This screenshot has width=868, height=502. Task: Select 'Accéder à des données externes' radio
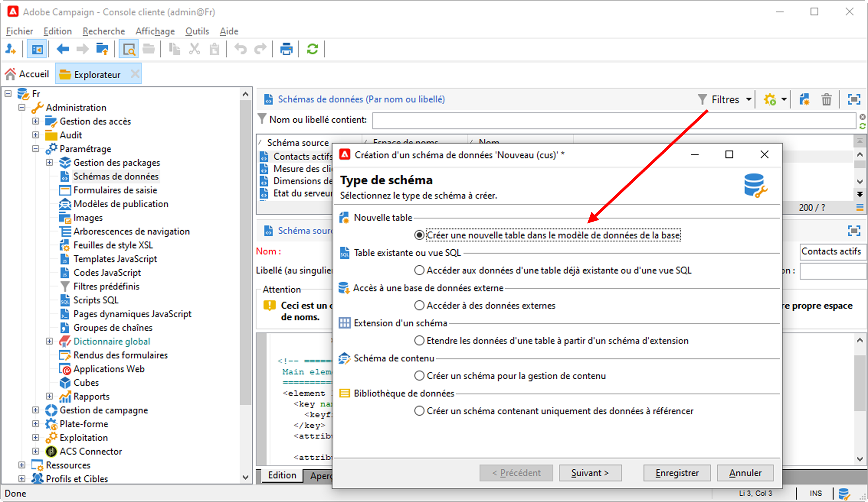click(419, 305)
